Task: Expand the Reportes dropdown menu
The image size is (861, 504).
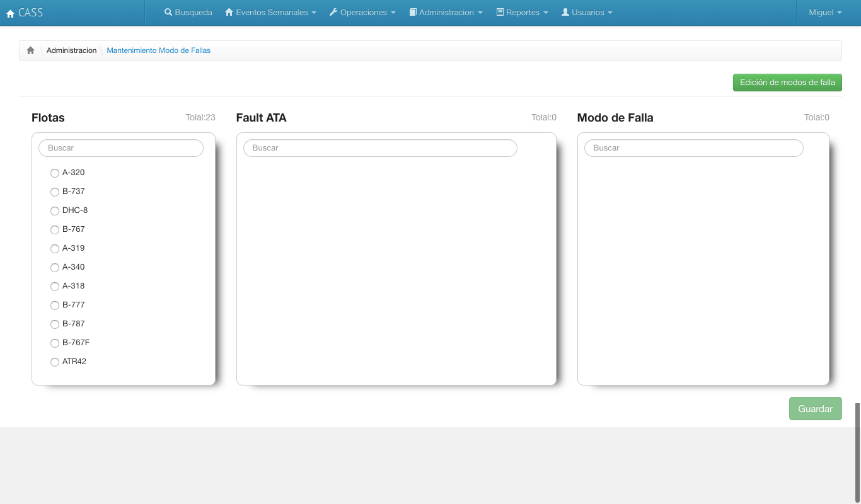Action: pyautogui.click(x=523, y=13)
